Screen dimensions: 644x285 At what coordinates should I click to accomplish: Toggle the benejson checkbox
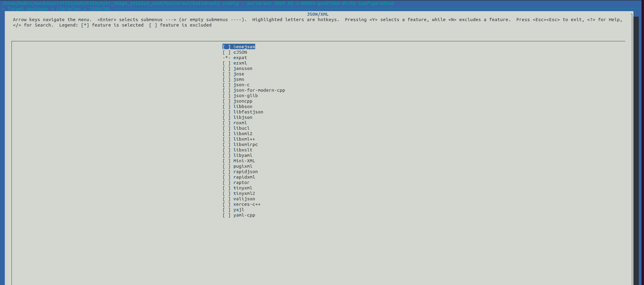226,47
